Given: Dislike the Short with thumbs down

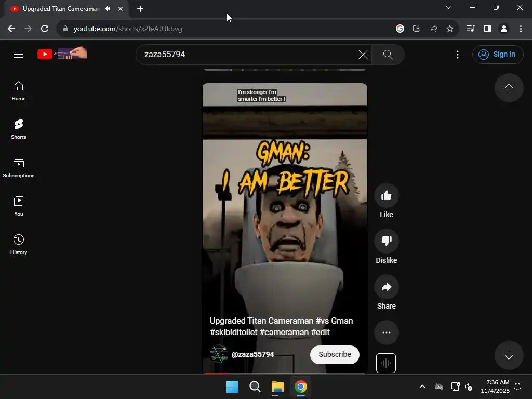Looking at the screenshot, I should tap(387, 241).
